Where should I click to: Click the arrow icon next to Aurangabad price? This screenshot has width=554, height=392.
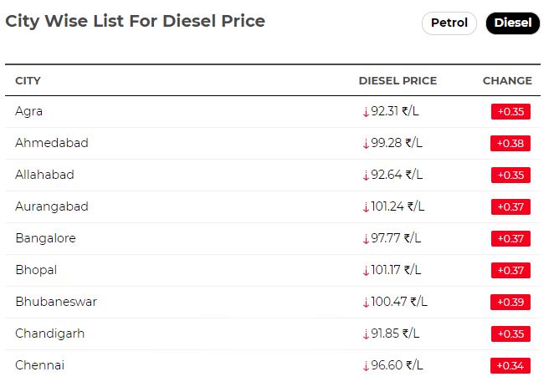[x=366, y=206]
